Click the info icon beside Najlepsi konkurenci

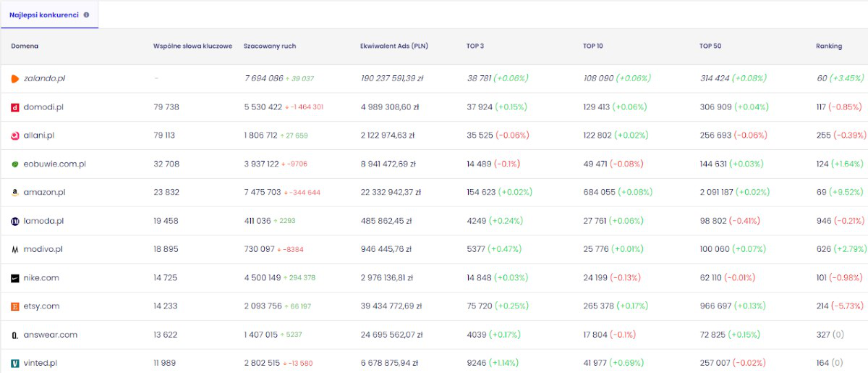click(x=87, y=14)
